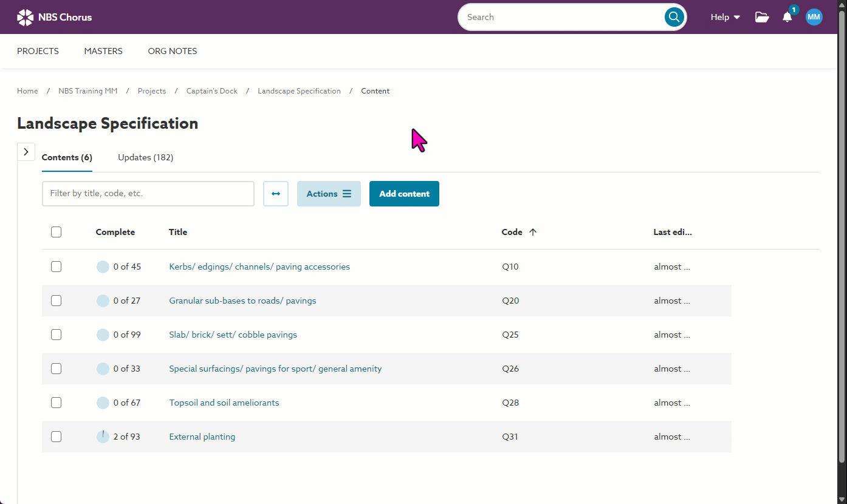Viewport: 847px width, 504px height.
Task: Click last-edited cell in Q10 row
Action: point(672,267)
